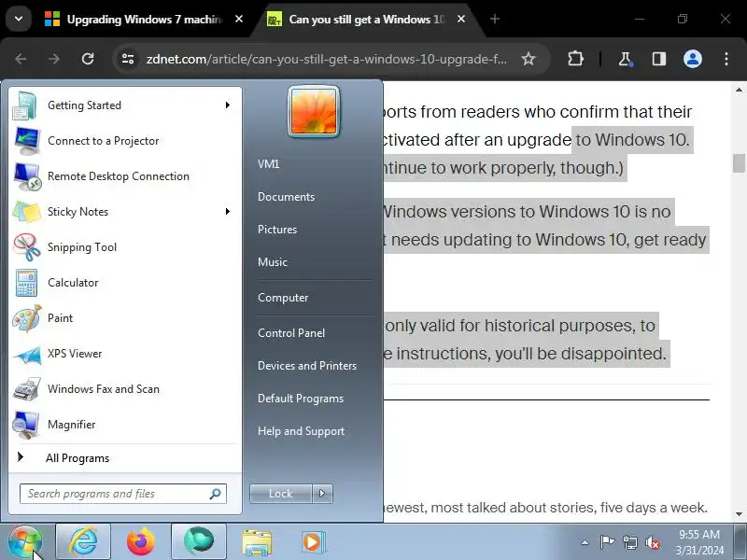Open Chrome Labs flask icon

click(x=625, y=59)
